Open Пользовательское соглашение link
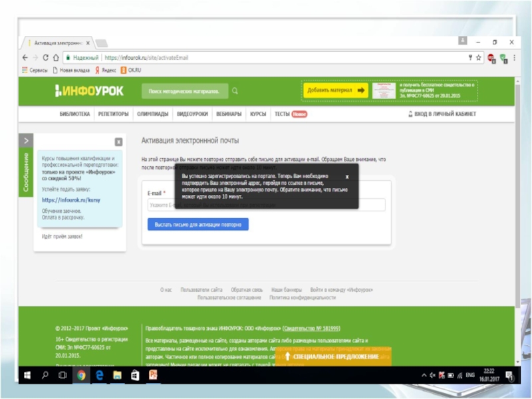The width and height of the screenshot is (532, 399). (x=229, y=297)
